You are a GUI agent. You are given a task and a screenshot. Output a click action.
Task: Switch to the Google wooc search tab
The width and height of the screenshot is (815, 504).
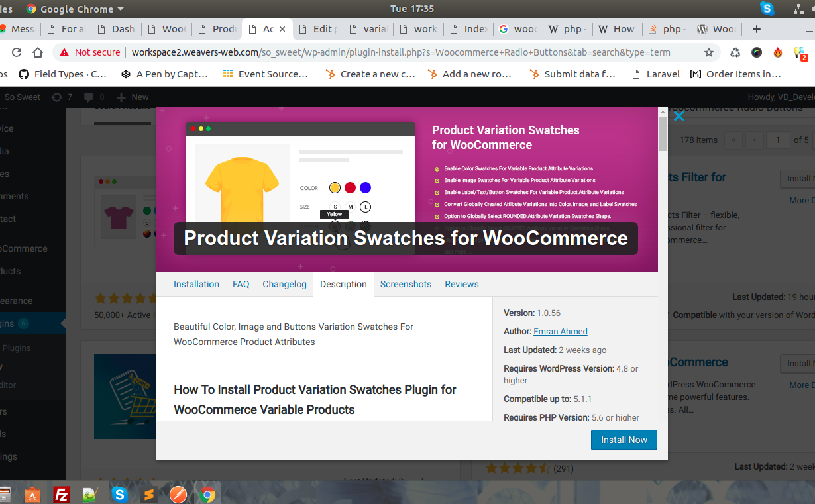tap(519, 29)
